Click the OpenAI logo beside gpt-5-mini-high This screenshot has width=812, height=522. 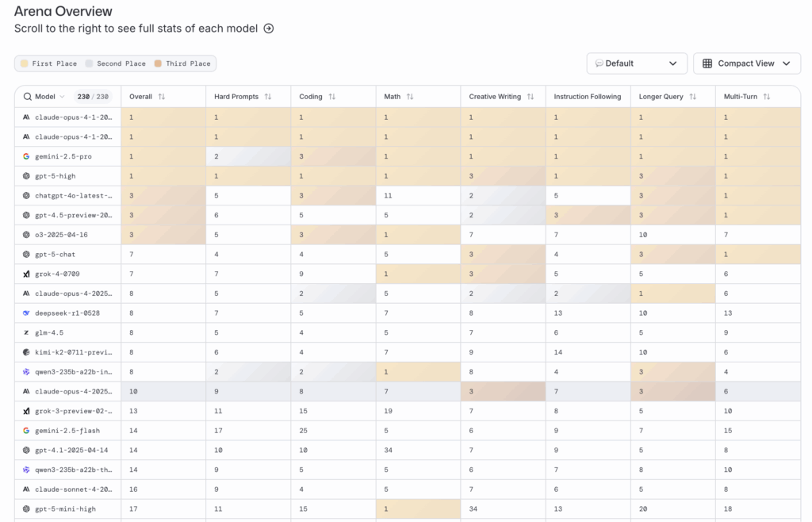click(26, 509)
